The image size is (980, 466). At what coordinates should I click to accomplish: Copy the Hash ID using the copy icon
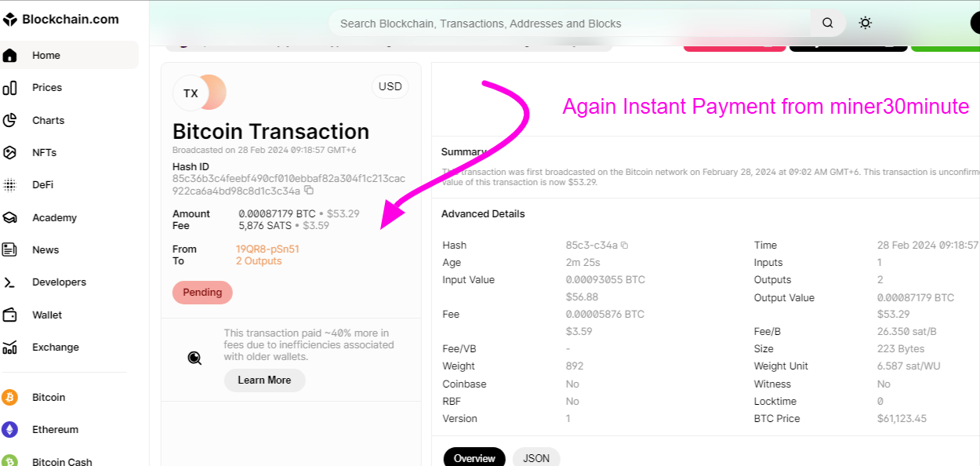click(309, 191)
